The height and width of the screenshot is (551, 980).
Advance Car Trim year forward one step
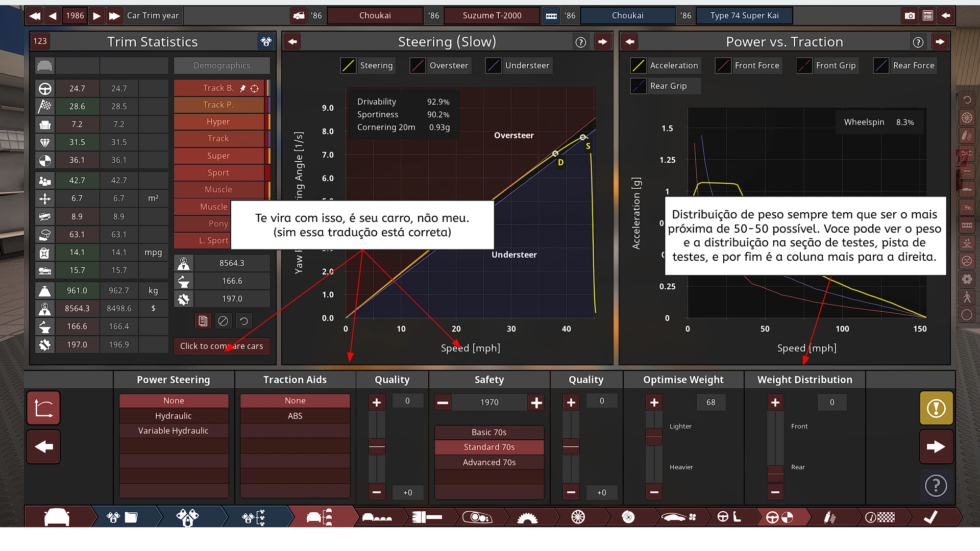pos(96,16)
